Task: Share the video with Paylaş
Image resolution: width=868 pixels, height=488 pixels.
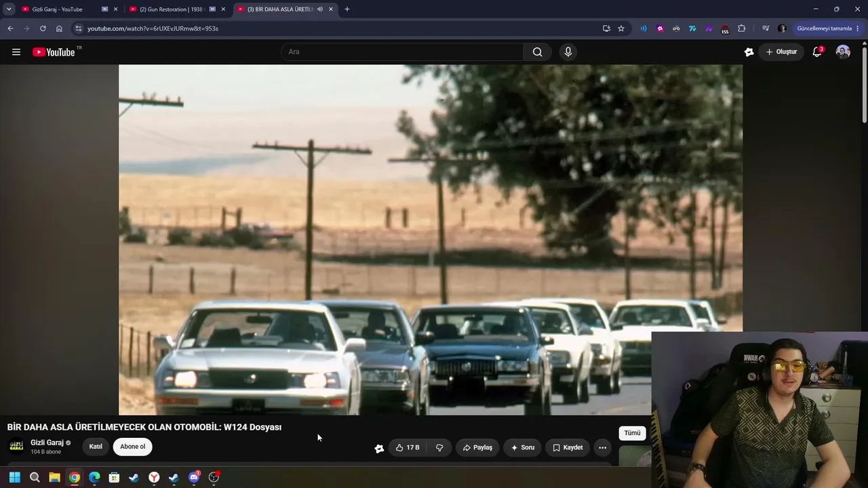Action: click(477, 447)
